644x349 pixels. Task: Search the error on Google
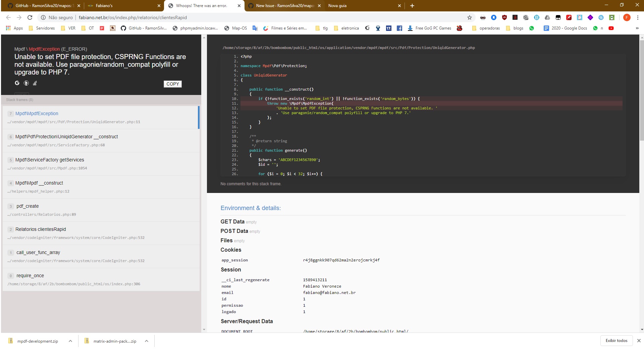coord(17,83)
